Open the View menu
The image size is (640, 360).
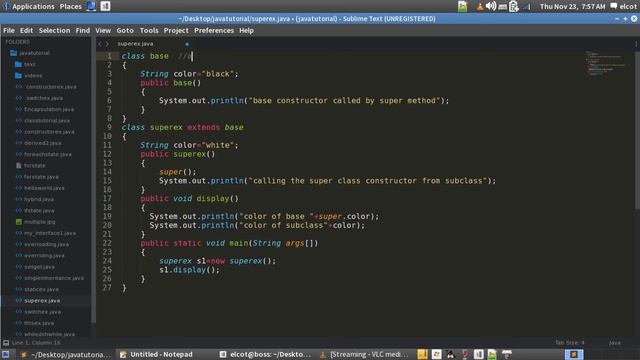click(103, 31)
